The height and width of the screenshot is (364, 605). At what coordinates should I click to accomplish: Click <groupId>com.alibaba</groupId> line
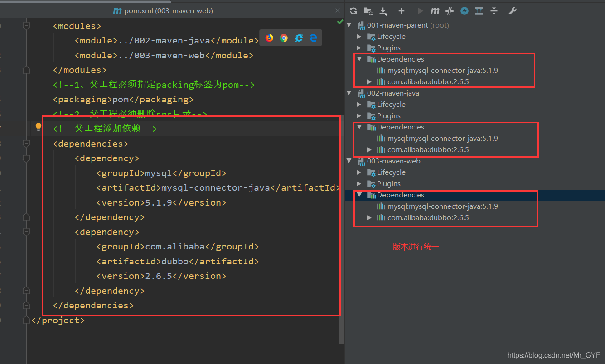[177, 246]
